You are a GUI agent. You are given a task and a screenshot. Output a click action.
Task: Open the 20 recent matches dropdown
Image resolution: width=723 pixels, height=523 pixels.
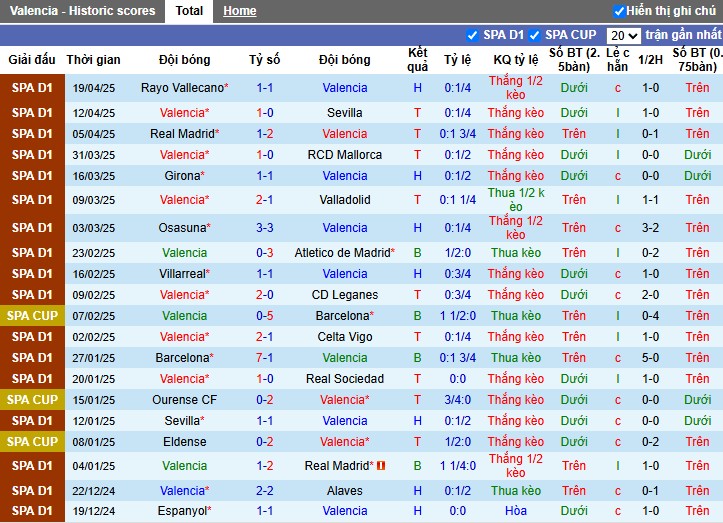[623, 36]
